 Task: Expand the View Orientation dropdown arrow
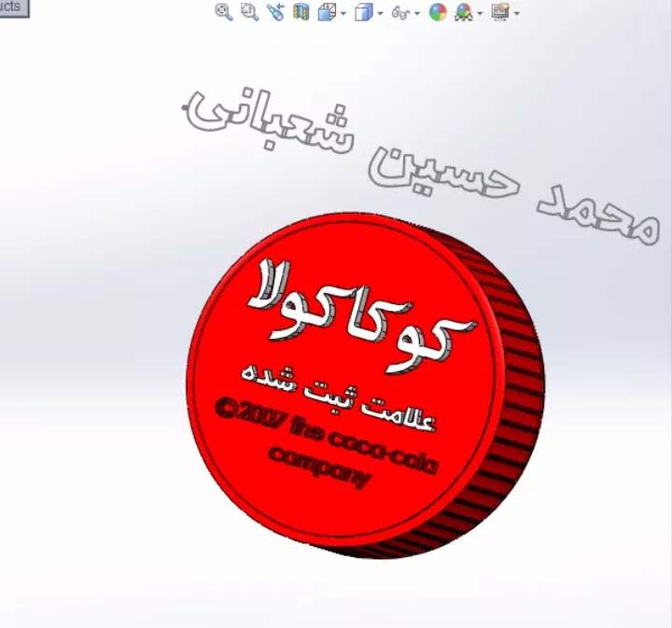click(343, 13)
